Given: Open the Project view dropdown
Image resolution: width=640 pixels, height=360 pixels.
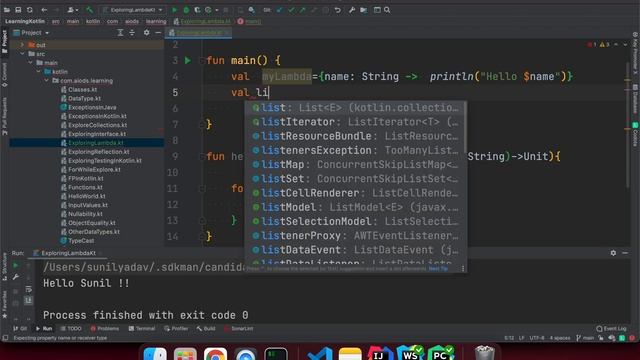Looking at the screenshot, I should tap(31, 33).
